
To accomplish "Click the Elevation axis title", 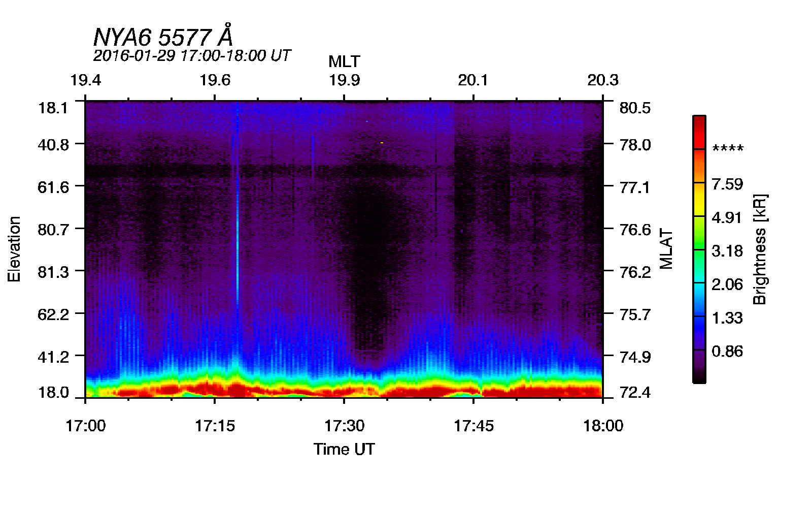I will coord(14,249).
